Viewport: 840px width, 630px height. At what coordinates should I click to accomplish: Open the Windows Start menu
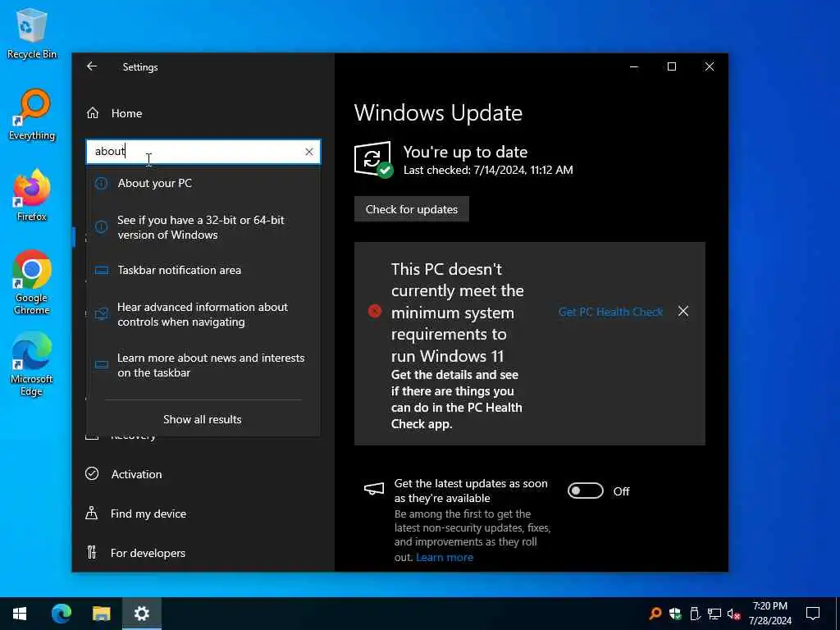point(20,614)
